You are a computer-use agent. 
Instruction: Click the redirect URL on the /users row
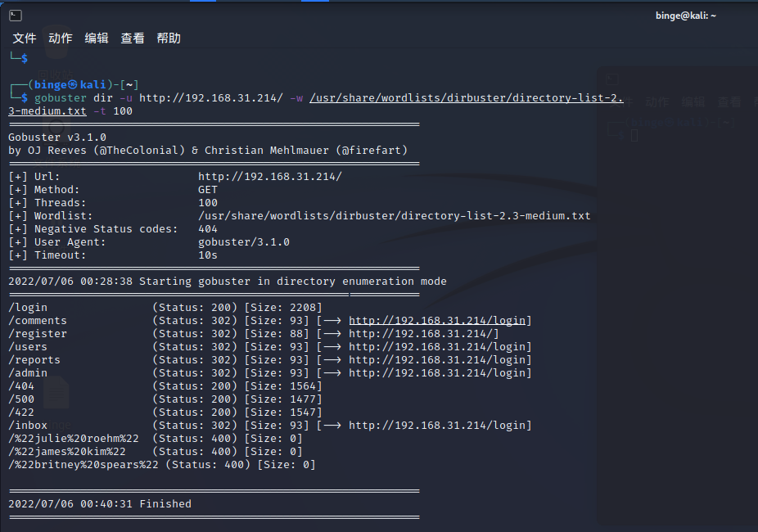pyautogui.click(x=437, y=346)
